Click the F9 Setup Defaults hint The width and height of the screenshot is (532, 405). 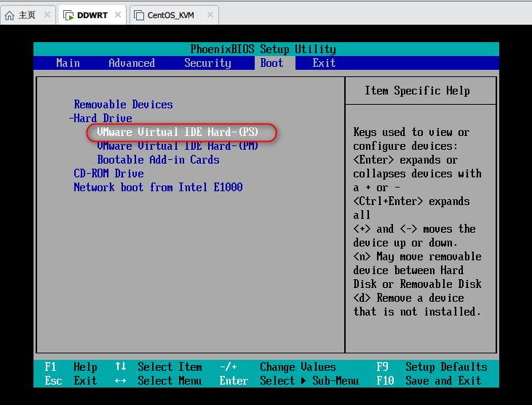(432, 367)
